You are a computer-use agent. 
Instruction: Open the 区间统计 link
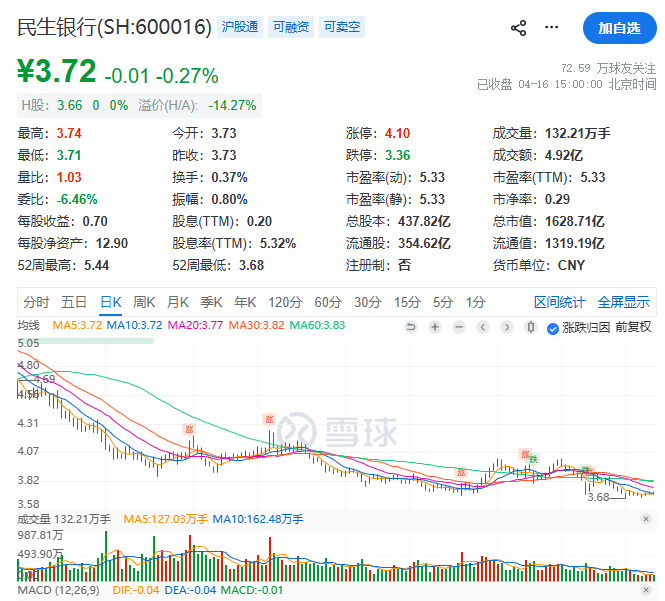pyautogui.click(x=559, y=302)
